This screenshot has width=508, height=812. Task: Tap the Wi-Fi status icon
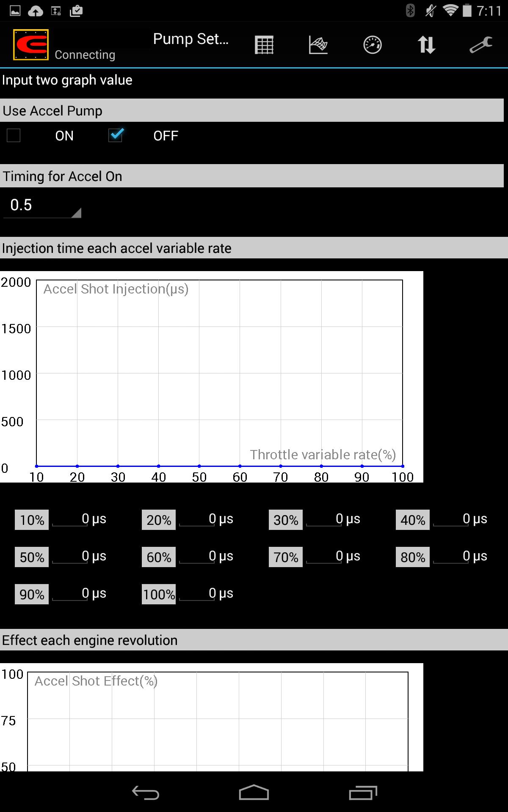coord(450,10)
